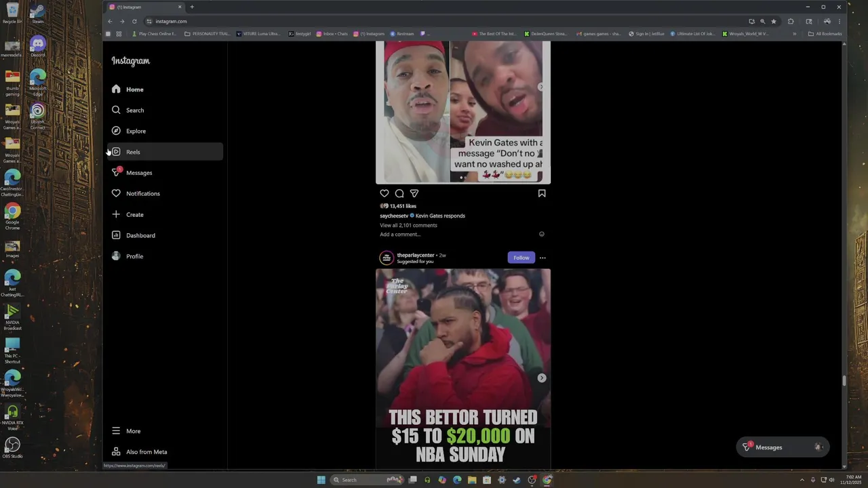Click the page vertical scrollbar thumb
This screenshot has width=868, height=488.
tap(844, 380)
